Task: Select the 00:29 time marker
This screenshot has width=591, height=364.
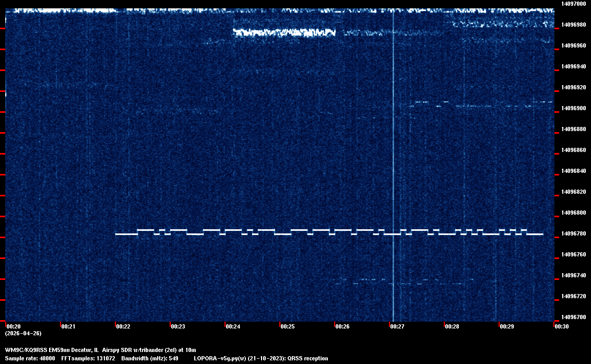Action: tap(507, 326)
